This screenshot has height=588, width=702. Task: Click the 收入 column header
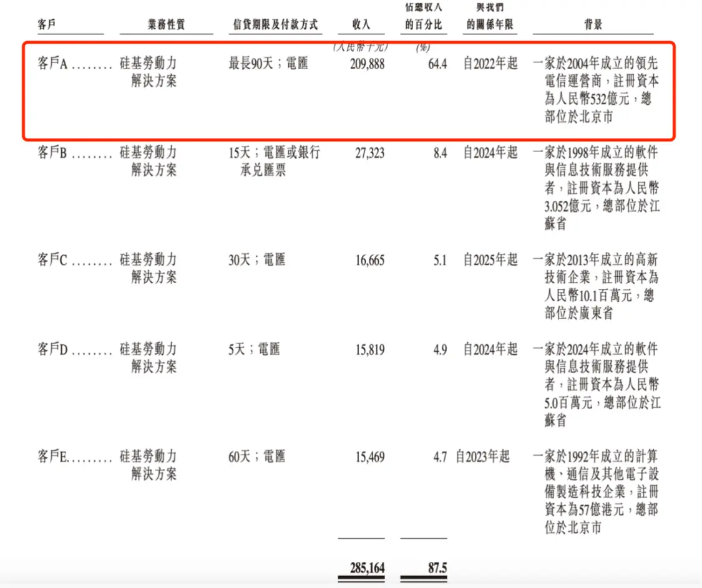(x=361, y=24)
